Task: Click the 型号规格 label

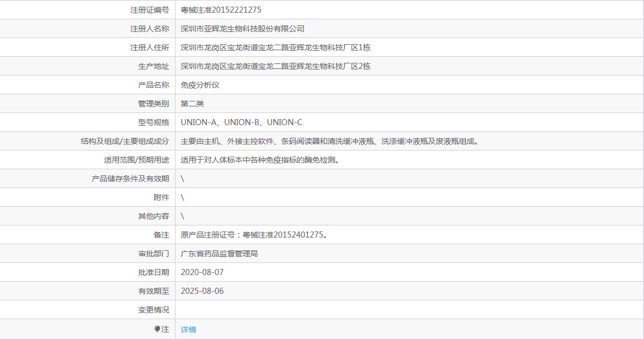Action: tap(153, 122)
